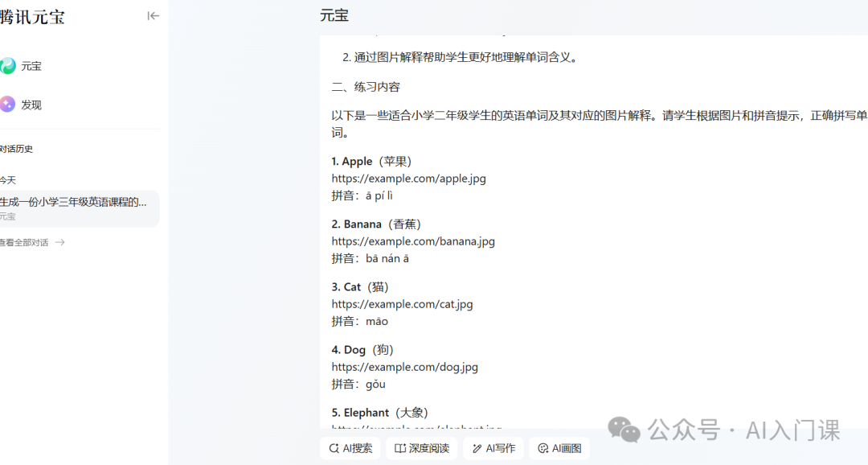The height and width of the screenshot is (465, 868).
Task: Click the 元宝 chat header title
Action: coord(334,15)
